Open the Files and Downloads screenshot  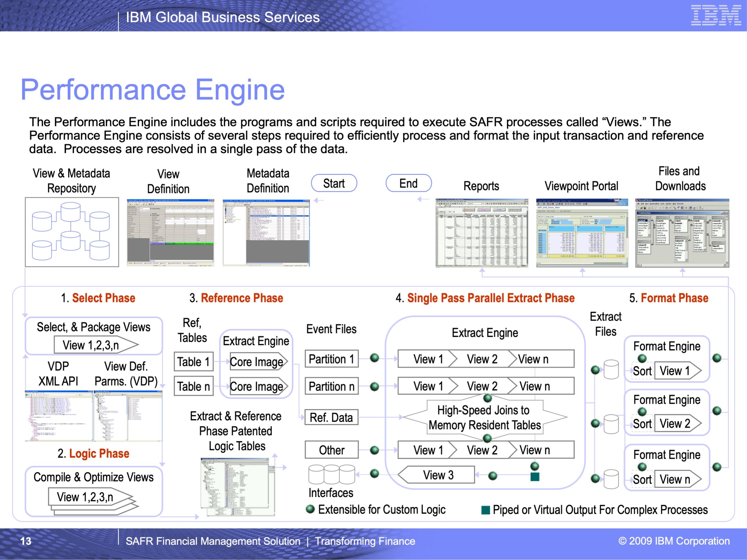pyautogui.click(x=682, y=233)
